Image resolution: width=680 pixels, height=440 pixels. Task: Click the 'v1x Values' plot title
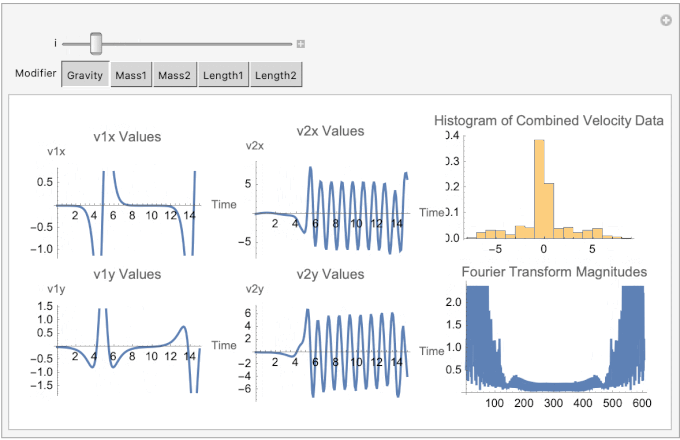tap(127, 137)
